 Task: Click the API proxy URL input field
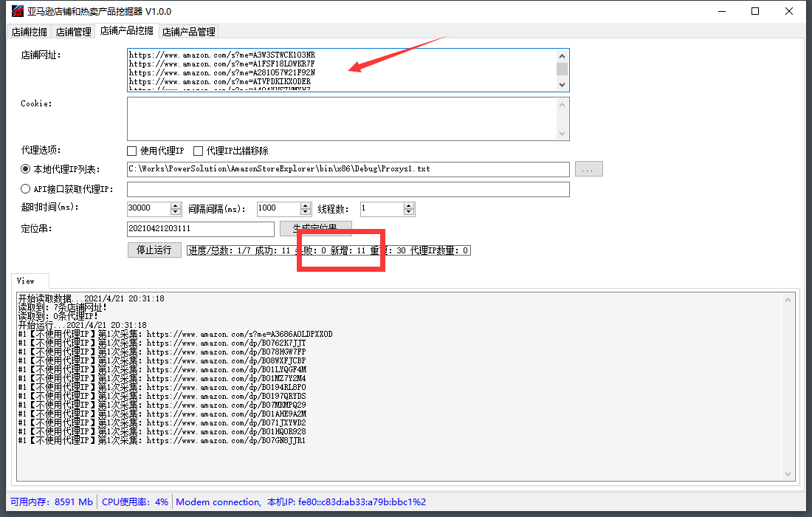(x=348, y=189)
